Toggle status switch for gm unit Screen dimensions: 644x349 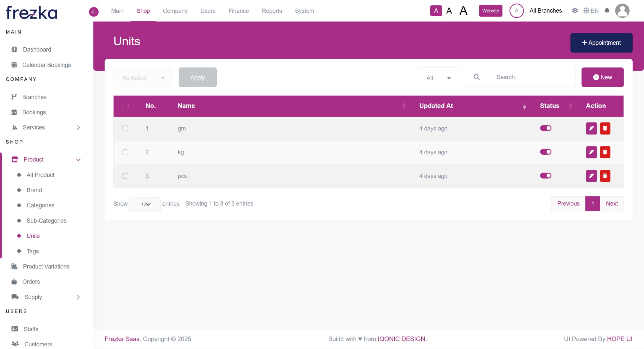pyautogui.click(x=545, y=128)
